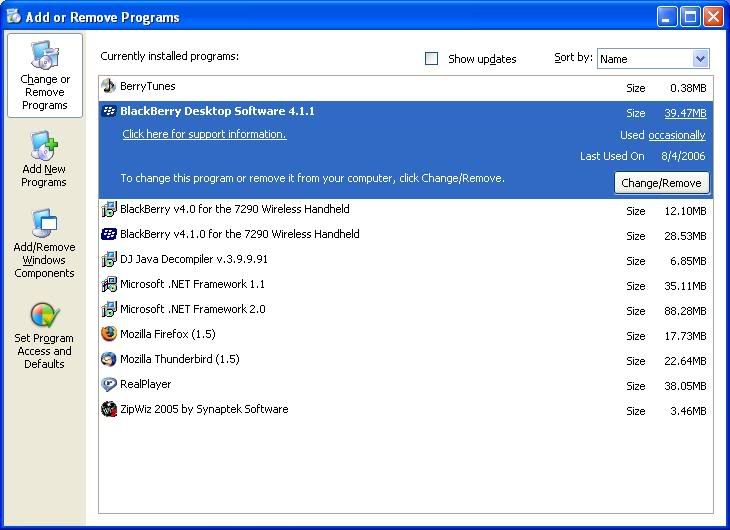Click the BlackBerry Desktop Software icon
The image size is (730, 530).
109,111
